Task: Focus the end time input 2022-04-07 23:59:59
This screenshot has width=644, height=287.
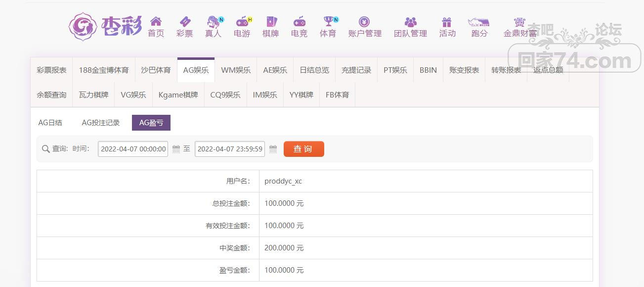Action: coord(230,149)
